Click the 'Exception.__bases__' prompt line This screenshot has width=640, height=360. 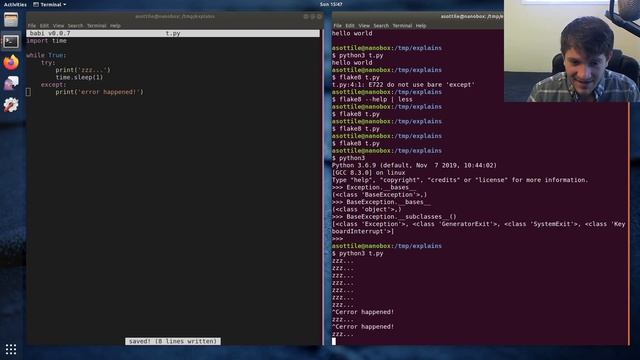click(x=374, y=187)
